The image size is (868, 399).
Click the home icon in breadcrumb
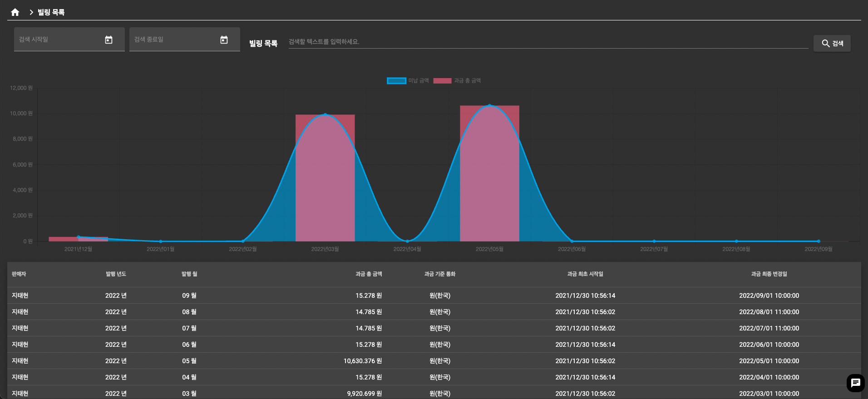(15, 12)
